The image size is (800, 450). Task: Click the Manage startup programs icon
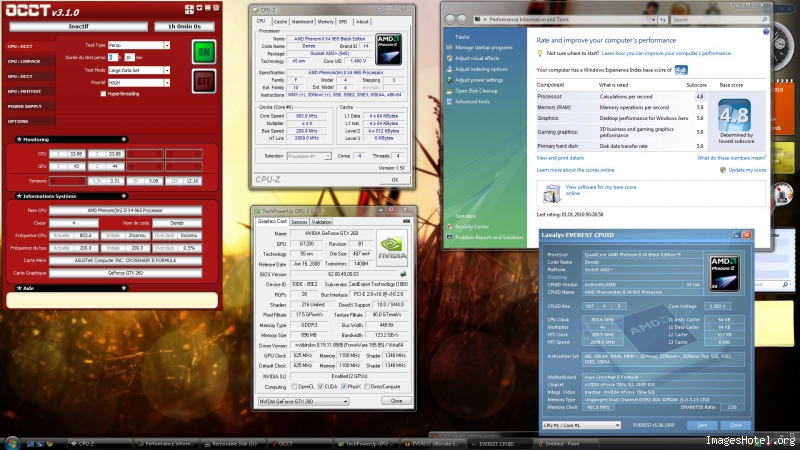(x=449, y=47)
